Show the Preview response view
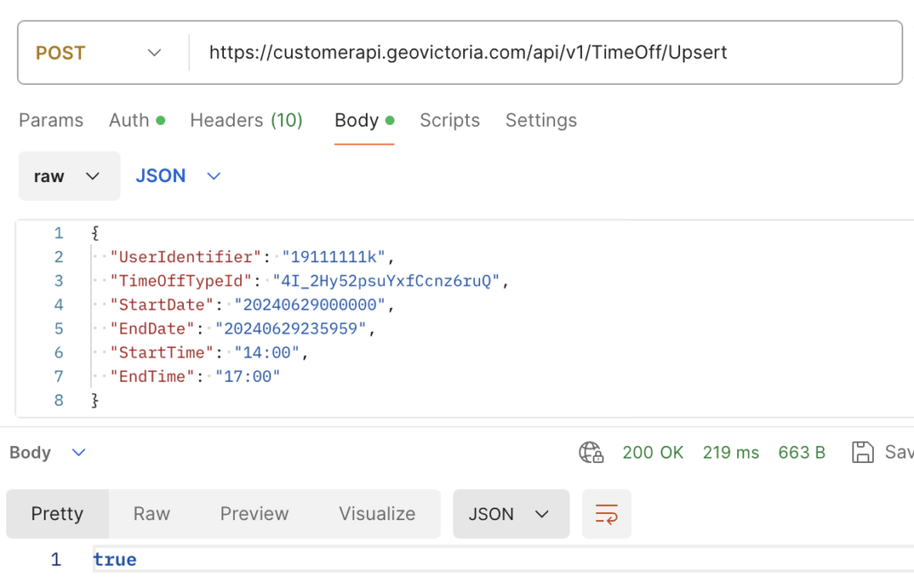Viewport: 914px width, 588px height. (x=254, y=514)
